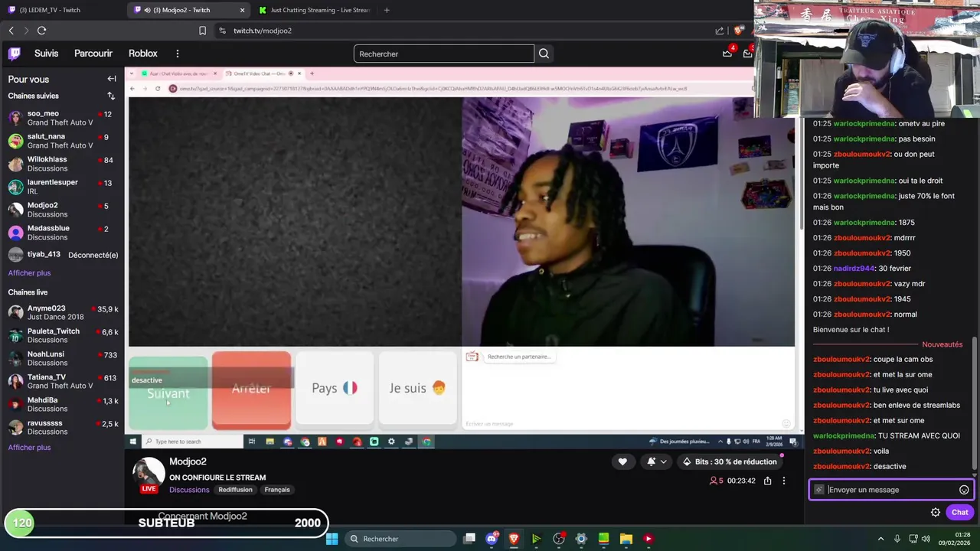Viewport: 980px width, 551px height.
Task: Switch to LEDEM_TV Twitch tab
Action: (x=61, y=10)
